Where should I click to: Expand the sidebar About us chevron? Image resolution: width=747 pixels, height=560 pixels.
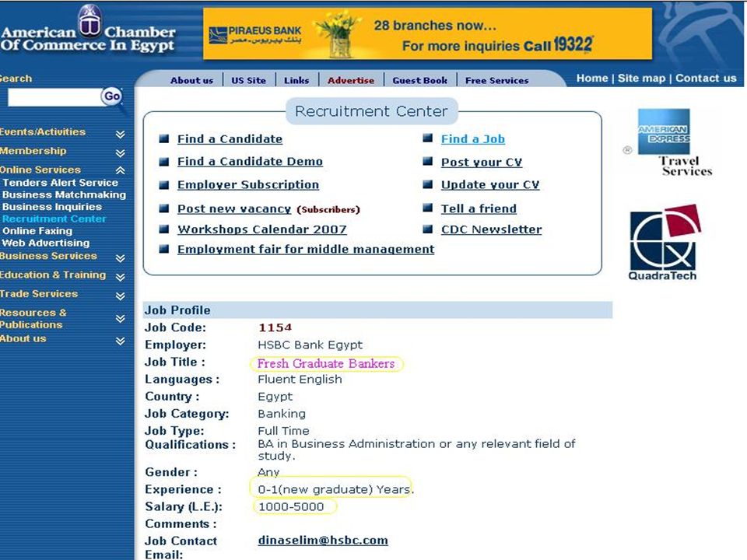(121, 341)
